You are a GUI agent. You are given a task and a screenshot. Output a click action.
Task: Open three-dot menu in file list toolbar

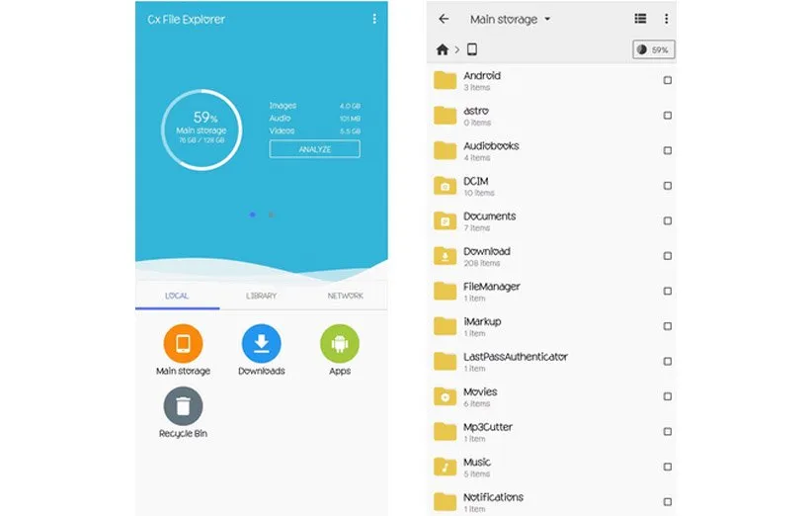pyautogui.click(x=667, y=19)
